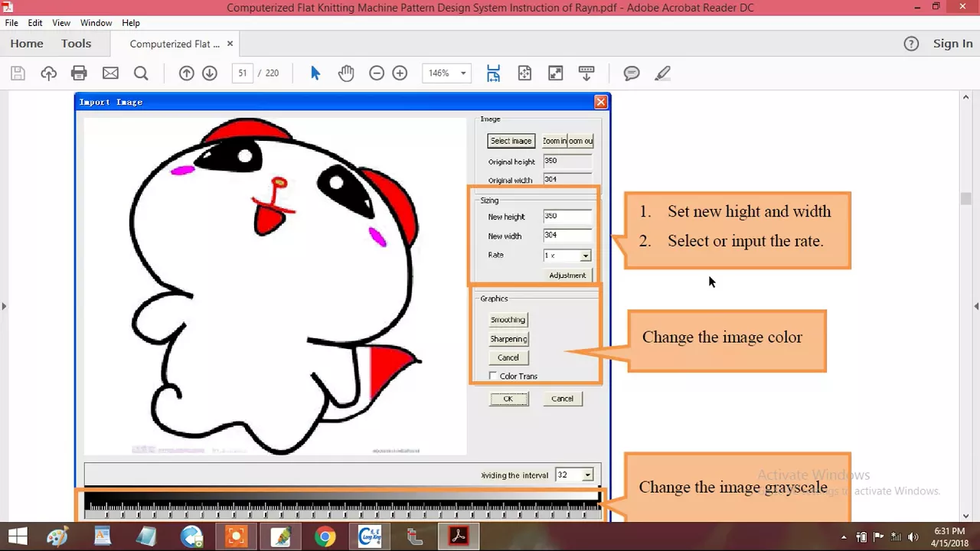980x551 pixels.
Task: Zoom in with the plus icon
Action: (x=400, y=73)
